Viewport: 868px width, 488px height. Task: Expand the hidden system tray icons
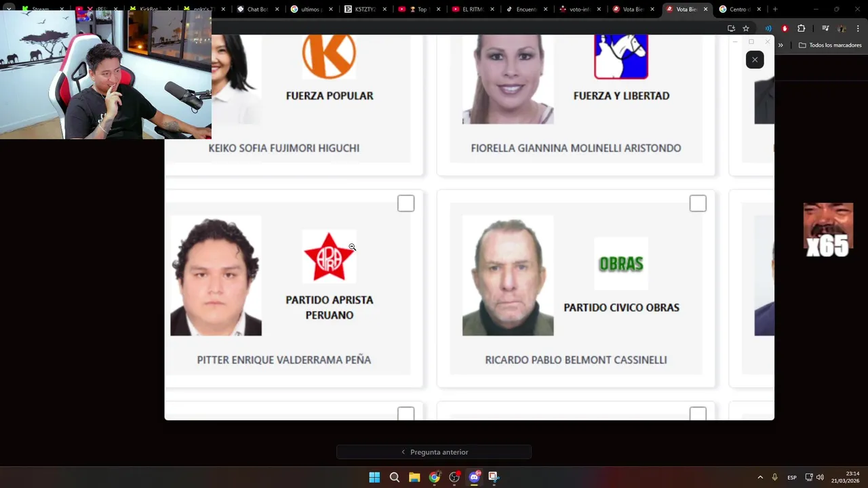point(760,478)
